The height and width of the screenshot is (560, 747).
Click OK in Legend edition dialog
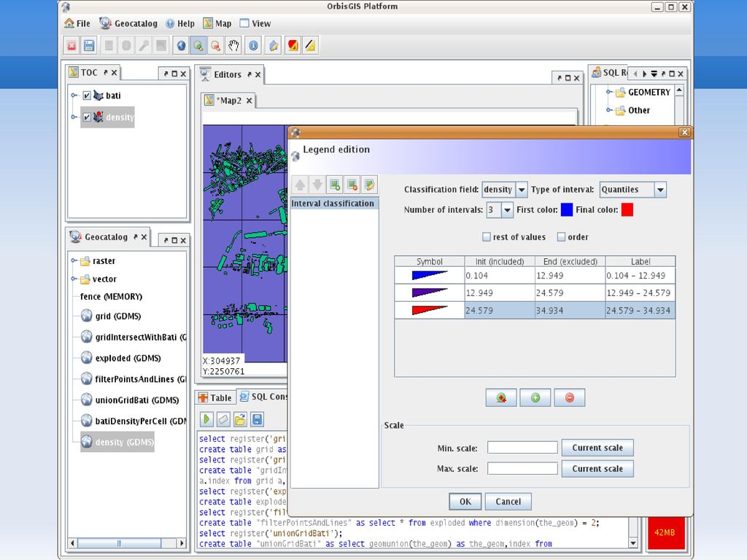[x=465, y=502]
